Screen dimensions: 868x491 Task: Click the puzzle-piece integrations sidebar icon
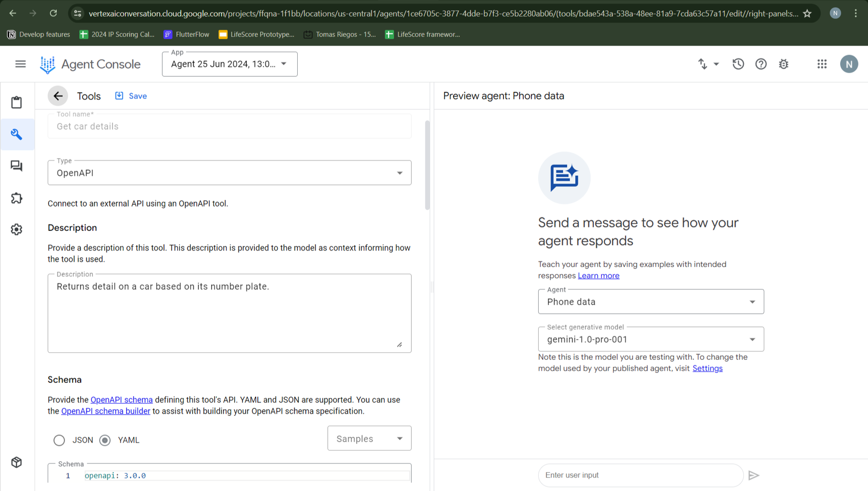[16, 198]
